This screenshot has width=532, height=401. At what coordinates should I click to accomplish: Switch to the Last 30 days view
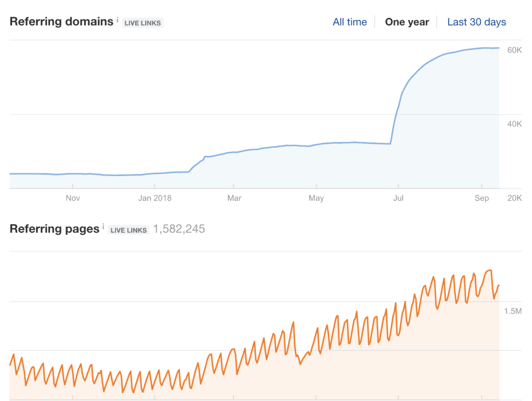tap(476, 22)
